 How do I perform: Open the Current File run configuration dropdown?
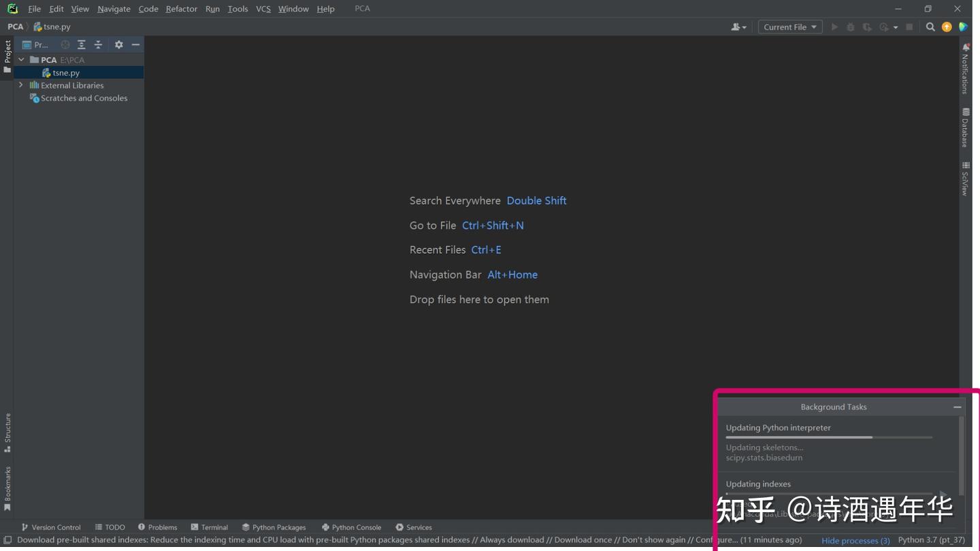click(789, 27)
